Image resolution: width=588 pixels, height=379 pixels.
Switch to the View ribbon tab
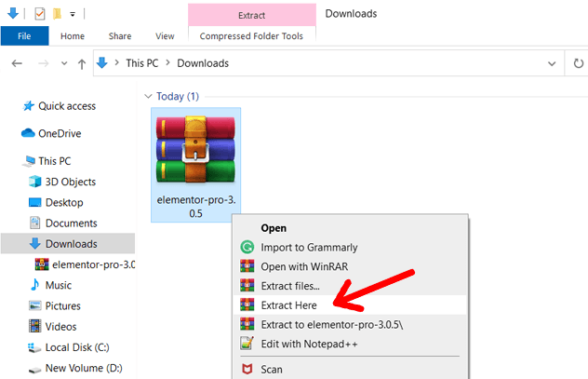165,36
